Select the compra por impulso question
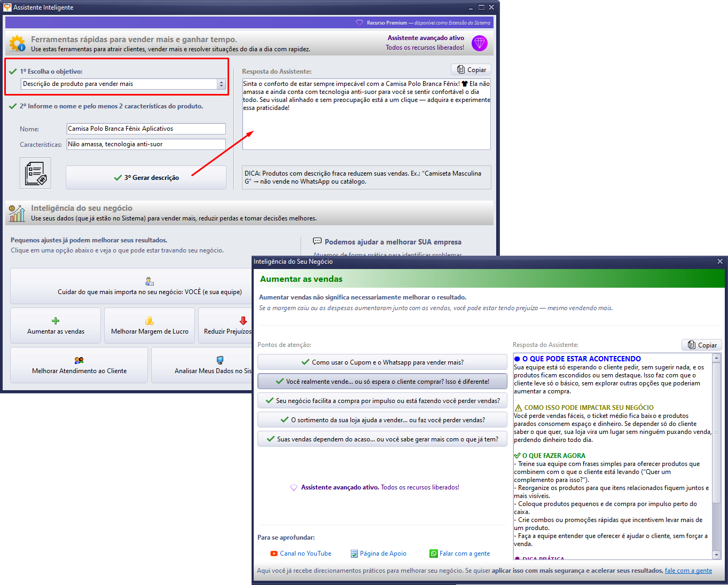This screenshot has height=585, width=728. [x=382, y=400]
